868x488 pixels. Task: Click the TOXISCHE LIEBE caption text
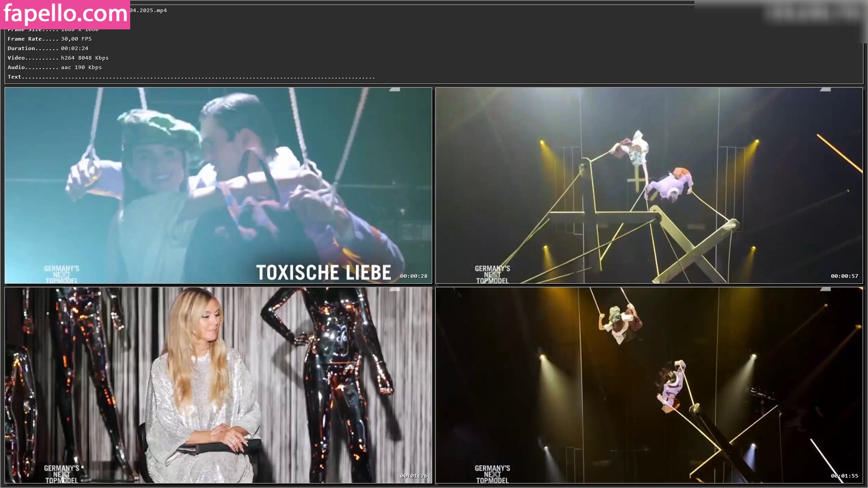[324, 272]
